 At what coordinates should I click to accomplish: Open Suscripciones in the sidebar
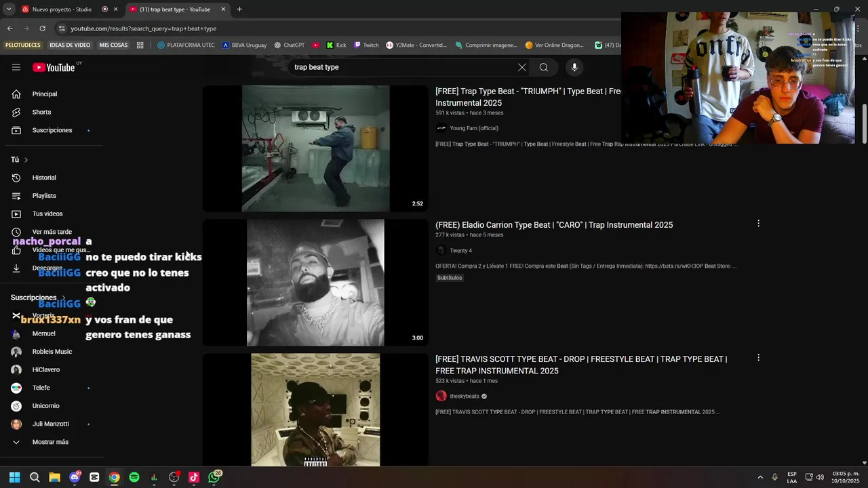pyautogui.click(x=52, y=130)
